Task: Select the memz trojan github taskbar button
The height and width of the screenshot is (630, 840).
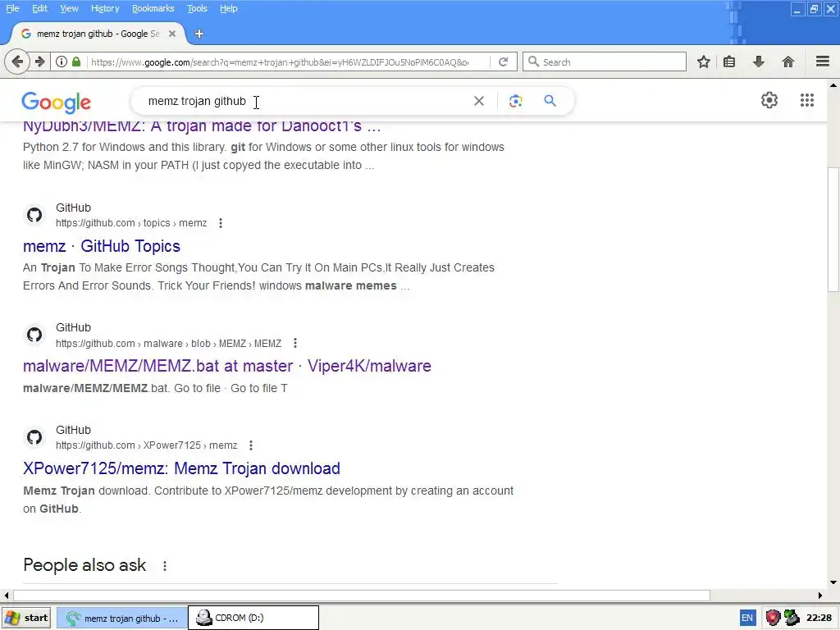Action: pos(122,619)
